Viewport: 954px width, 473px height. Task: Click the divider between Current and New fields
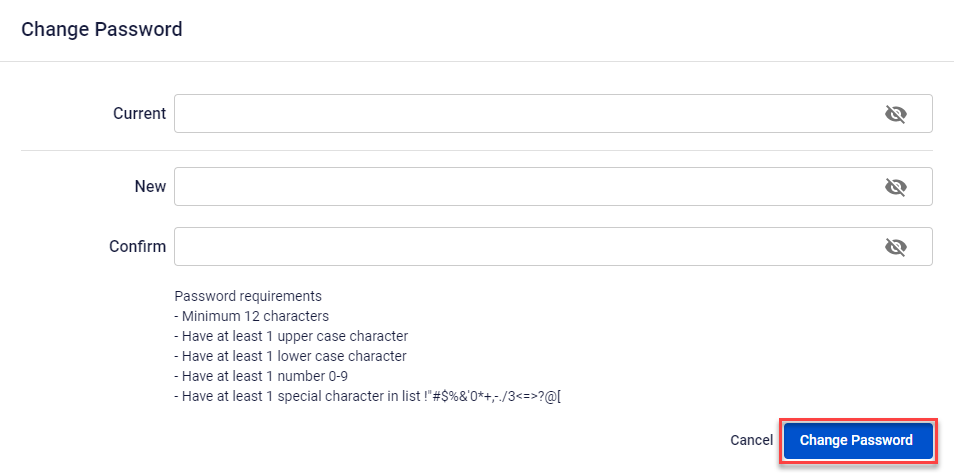point(477,151)
